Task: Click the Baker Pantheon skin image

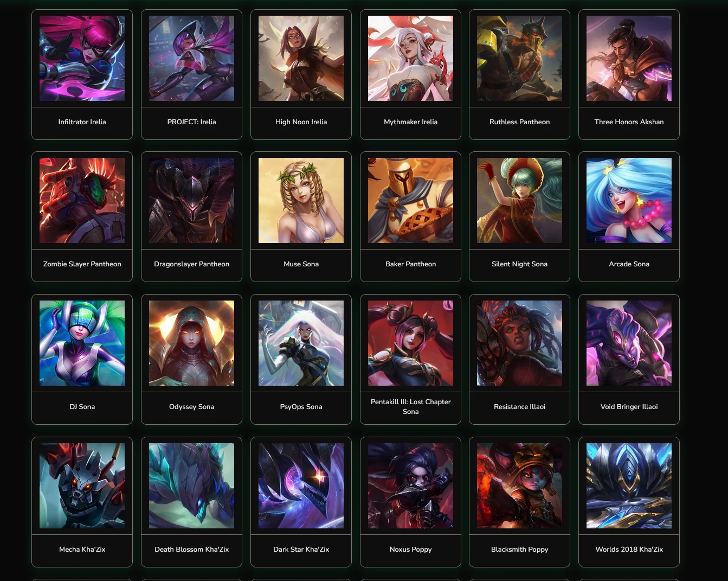Action: coord(410,200)
